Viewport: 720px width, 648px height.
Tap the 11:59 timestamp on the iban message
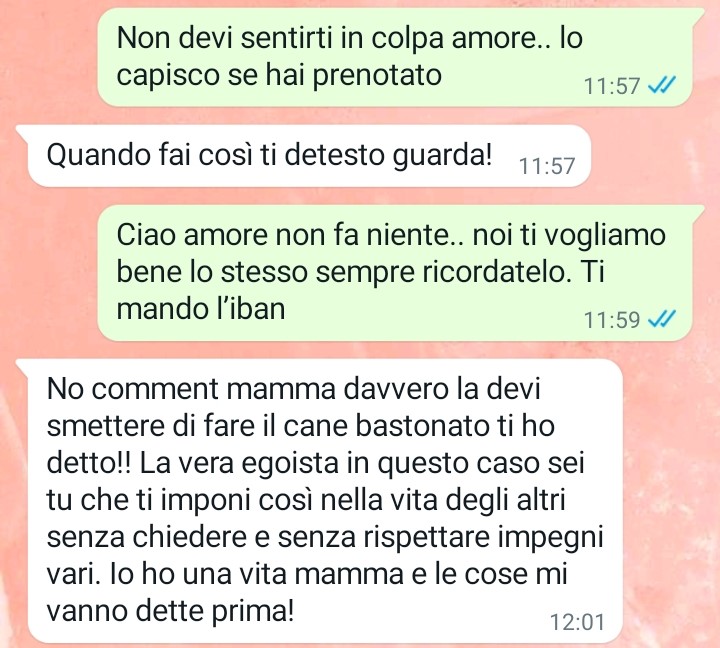coord(612,319)
